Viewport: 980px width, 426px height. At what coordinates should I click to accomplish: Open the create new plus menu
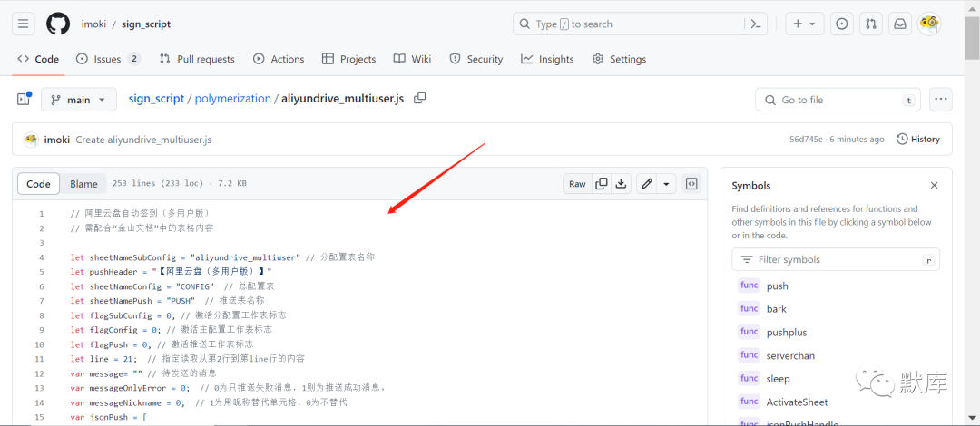pyautogui.click(x=804, y=24)
